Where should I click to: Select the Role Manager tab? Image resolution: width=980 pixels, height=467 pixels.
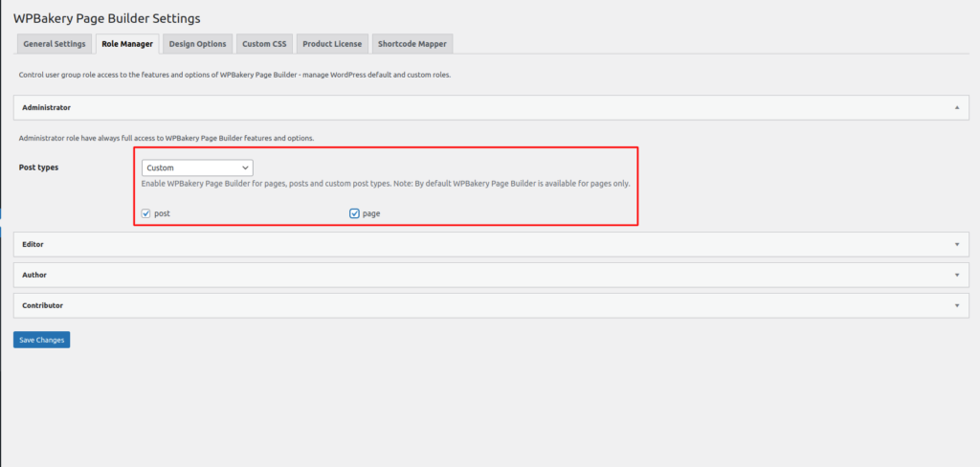tap(127, 44)
